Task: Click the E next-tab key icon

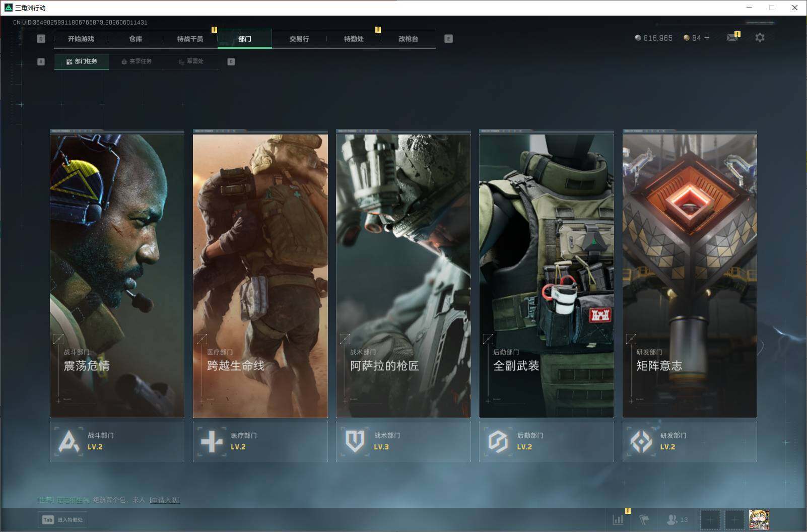Action: pos(448,39)
